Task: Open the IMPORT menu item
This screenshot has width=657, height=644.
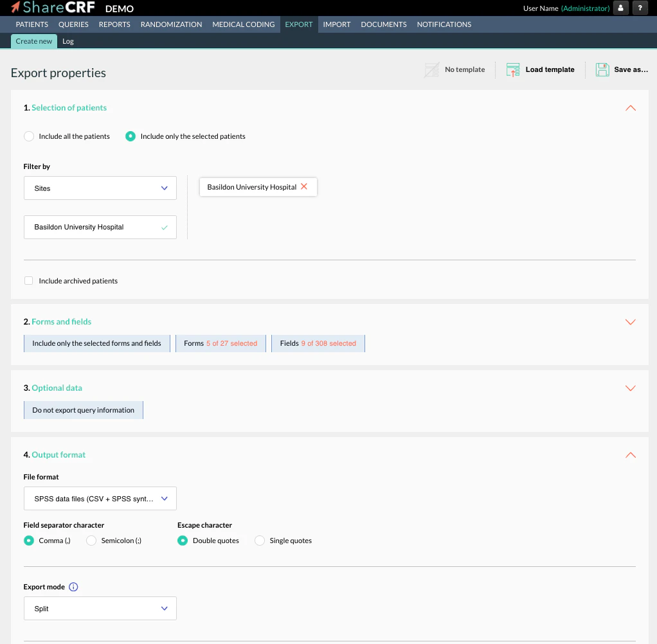Action: [x=337, y=24]
